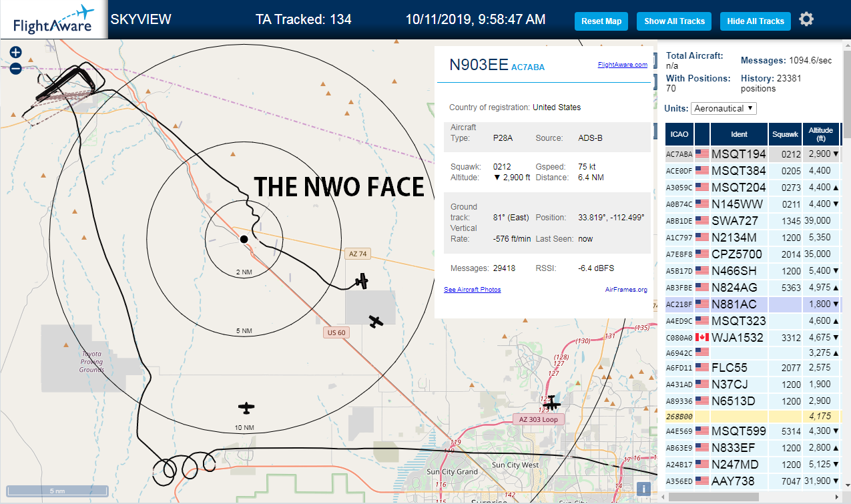Sort table by Ident column header
Image resolution: width=851 pixels, height=504 pixels.
click(x=739, y=134)
